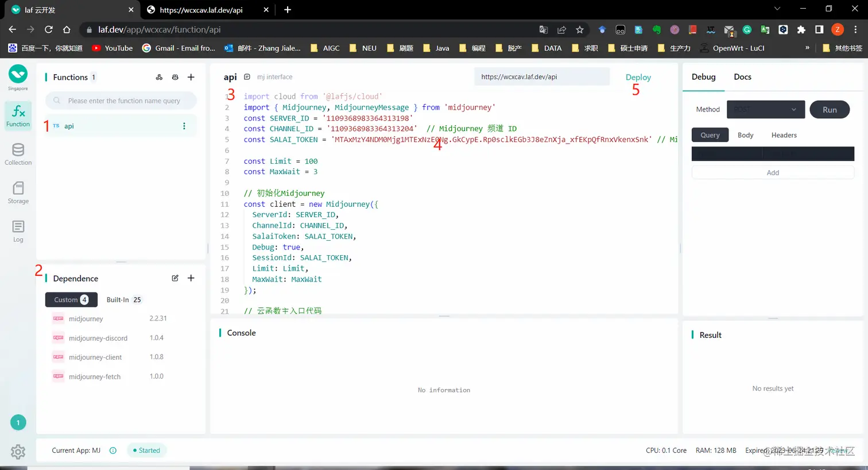Select the Headers tab

pos(784,135)
